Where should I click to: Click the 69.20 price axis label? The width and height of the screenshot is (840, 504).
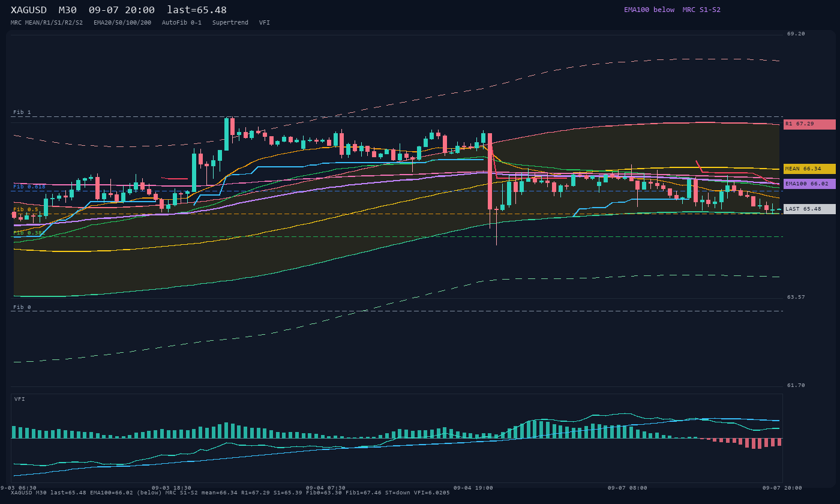click(796, 34)
